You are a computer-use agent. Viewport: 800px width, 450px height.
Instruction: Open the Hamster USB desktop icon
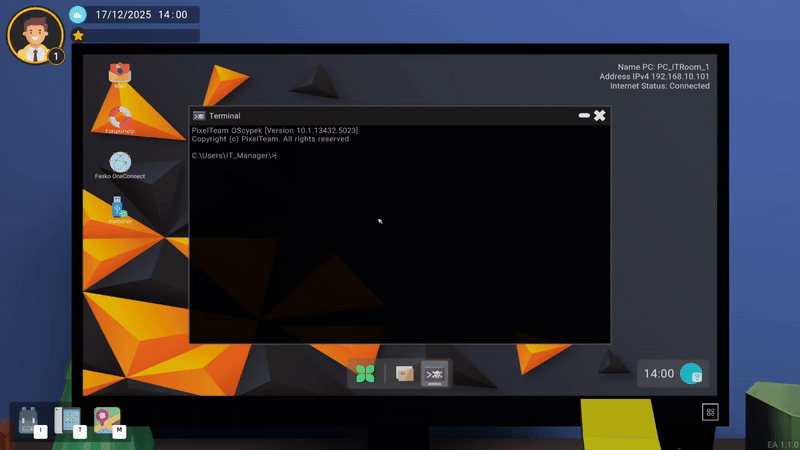[119, 207]
